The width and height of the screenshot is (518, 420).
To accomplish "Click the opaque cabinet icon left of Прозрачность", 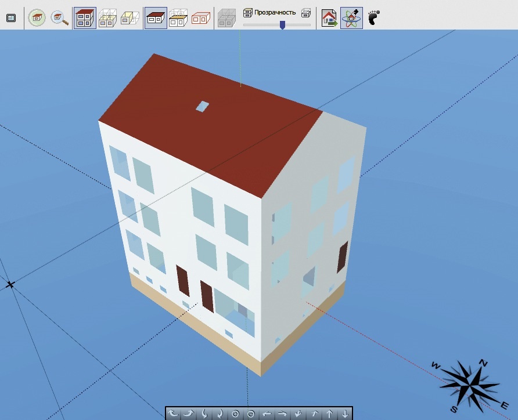I will coord(247,13).
